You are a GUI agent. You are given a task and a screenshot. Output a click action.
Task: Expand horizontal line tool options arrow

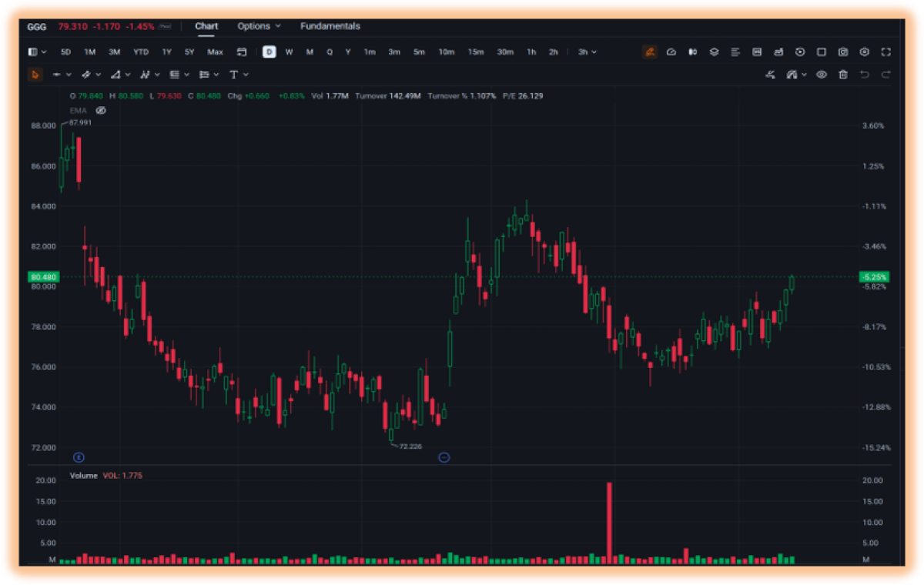coord(69,75)
